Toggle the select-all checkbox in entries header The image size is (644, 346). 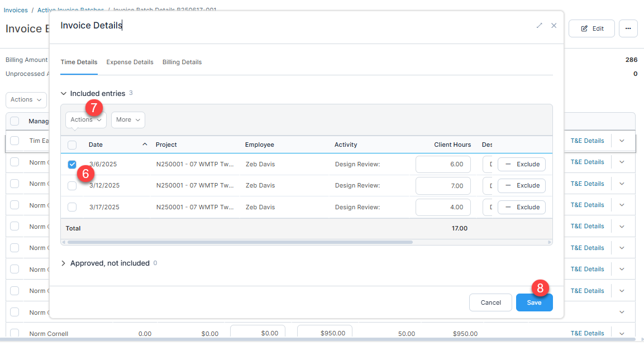tap(72, 145)
